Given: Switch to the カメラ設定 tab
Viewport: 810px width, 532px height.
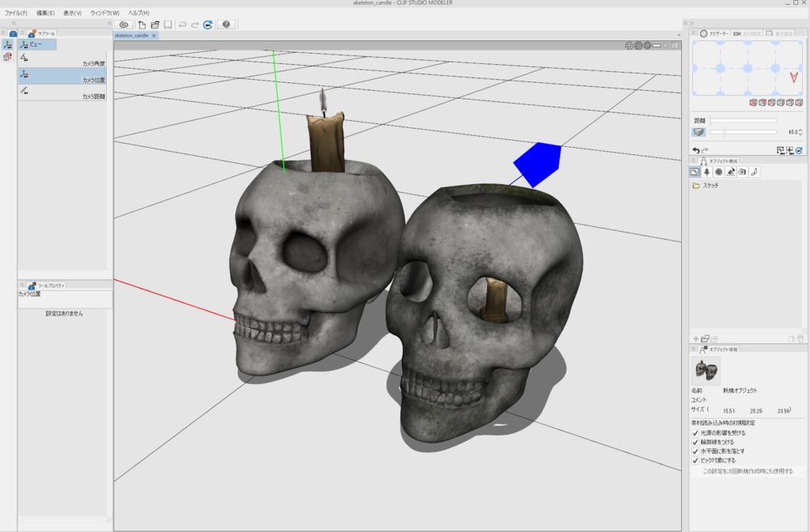Looking at the screenshot, I should coord(750,32).
